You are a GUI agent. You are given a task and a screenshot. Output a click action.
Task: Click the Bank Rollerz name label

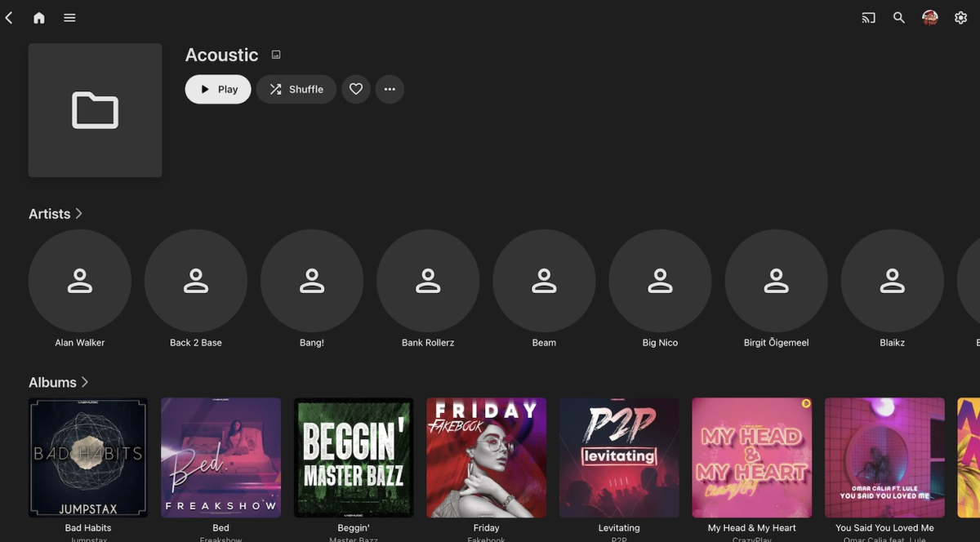[x=428, y=343]
